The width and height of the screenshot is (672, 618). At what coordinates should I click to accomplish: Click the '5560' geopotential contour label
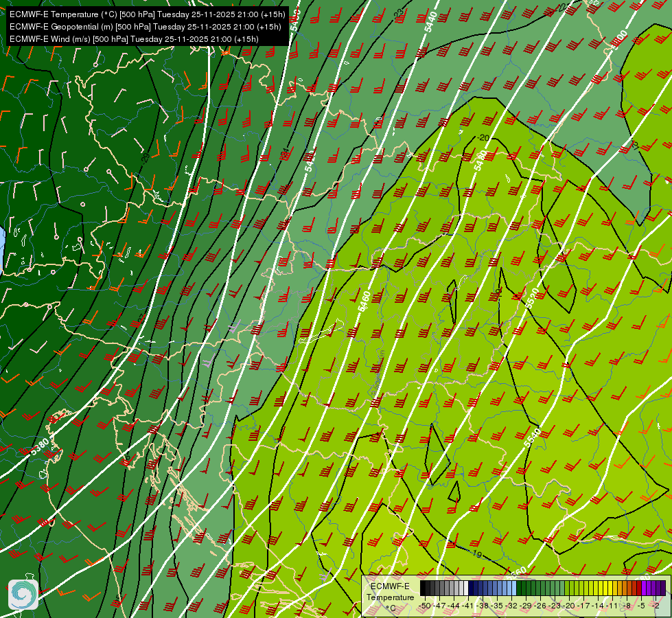pyautogui.click(x=516, y=573)
